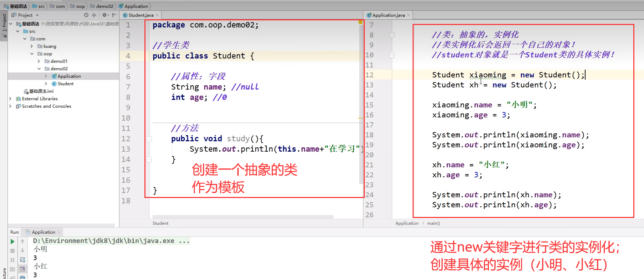Fold the study() method at line 12
644x279 pixels.
149,139
